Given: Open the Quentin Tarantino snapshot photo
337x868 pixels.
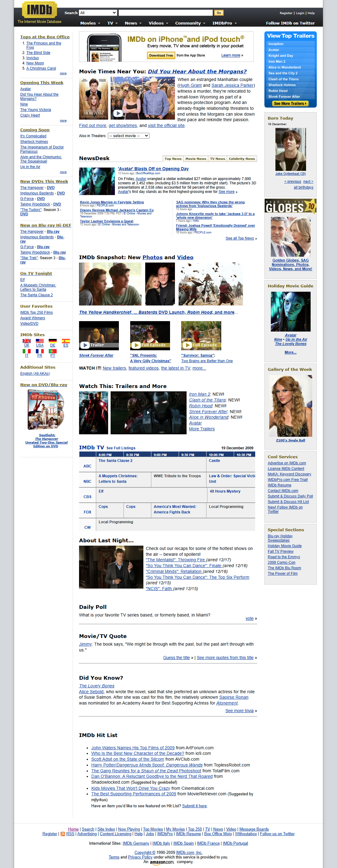Looking at the screenshot, I should [x=160, y=284].
